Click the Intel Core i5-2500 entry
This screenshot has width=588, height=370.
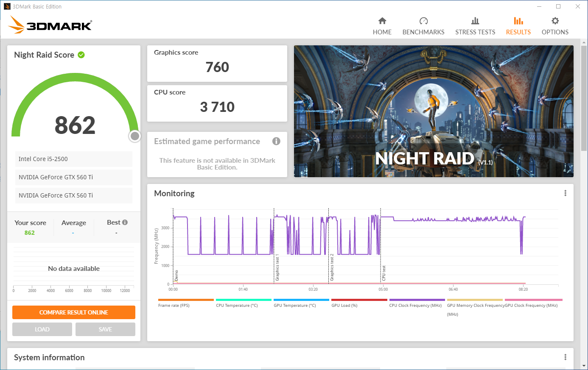(x=74, y=159)
